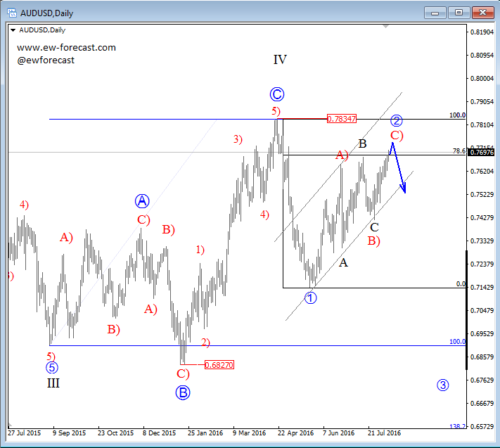
Task: Open the www.ew-forecast.com text label
Action: point(66,48)
